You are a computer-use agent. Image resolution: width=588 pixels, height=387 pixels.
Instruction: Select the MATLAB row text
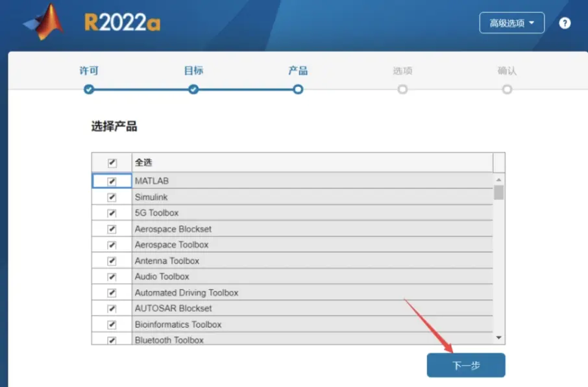tap(152, 181)
